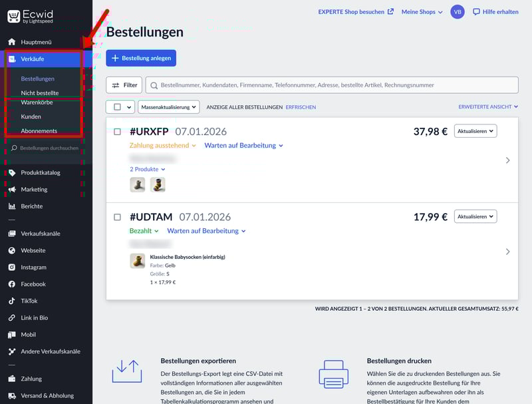Select Abonnements in the Verkäufe submenu
Screen dimensions: 532x404
pyautogui.click(x=39, y=131)
